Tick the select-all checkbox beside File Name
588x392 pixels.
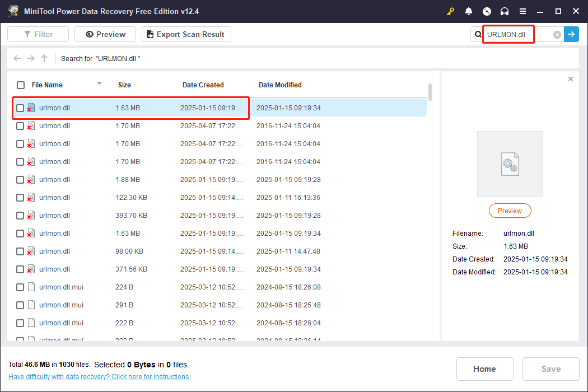pos(21,85)
